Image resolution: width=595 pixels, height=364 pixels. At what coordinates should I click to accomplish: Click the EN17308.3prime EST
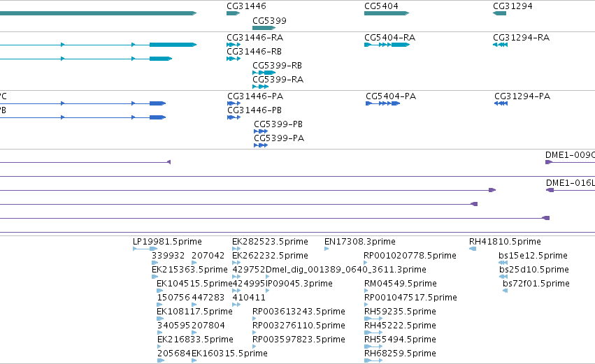(x=360, y=242)
